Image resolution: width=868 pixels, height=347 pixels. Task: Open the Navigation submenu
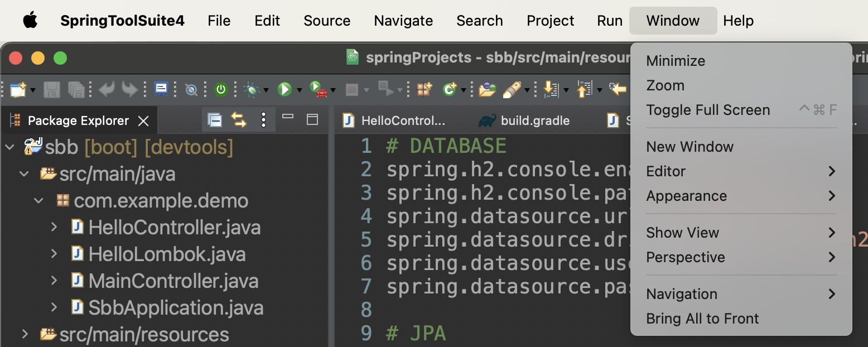(741, 294)
